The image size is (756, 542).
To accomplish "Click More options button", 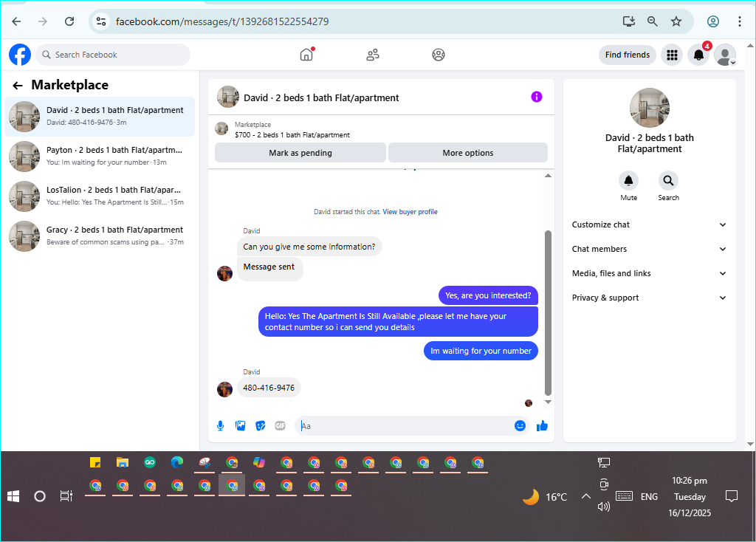I will coord(468,153).
